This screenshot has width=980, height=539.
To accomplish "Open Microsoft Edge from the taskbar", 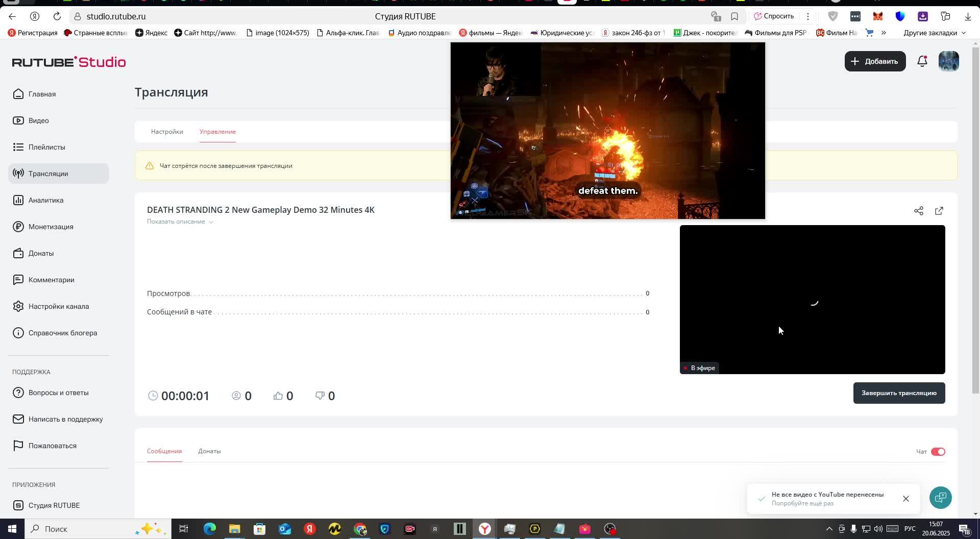I will (x=210, y=529).
